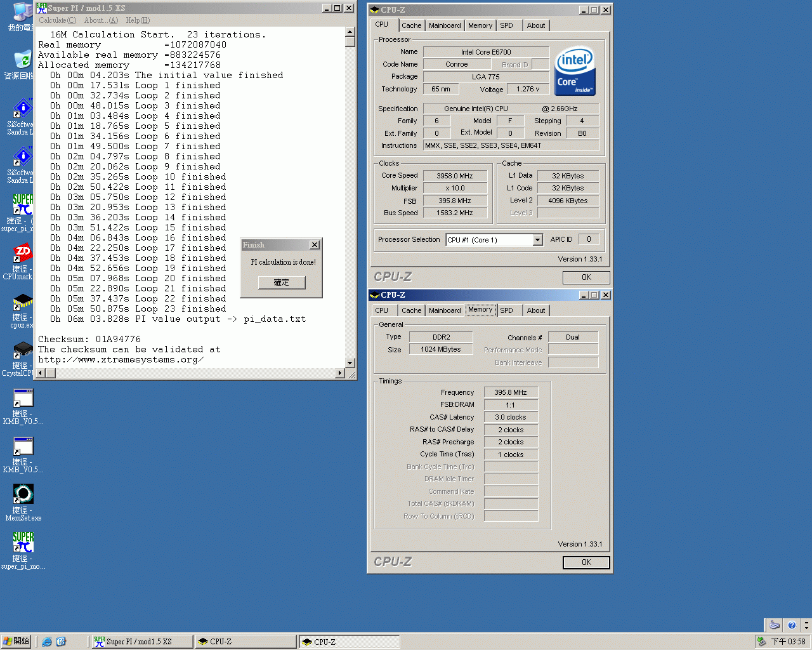Open the Calculate menu in Super PI
Viewport: 812px width, 650px height.
(x=57, y=20)
